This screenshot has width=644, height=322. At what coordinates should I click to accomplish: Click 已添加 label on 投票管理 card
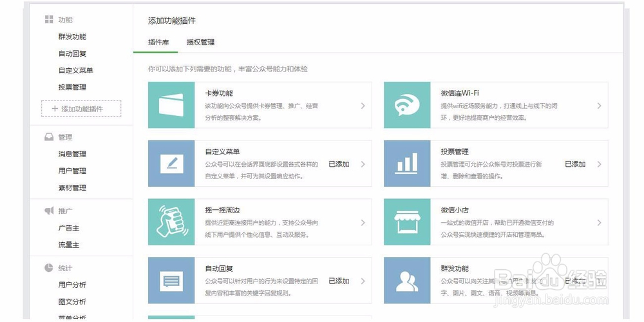pos(575,164)
